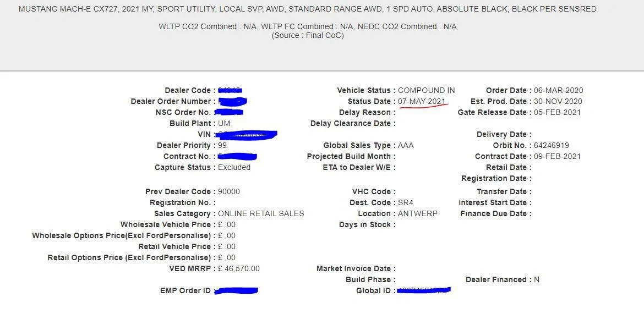The image size is (644, 335).
Task: Click the Dealer Priority value '99'
Action: click(x=222, y=145)
